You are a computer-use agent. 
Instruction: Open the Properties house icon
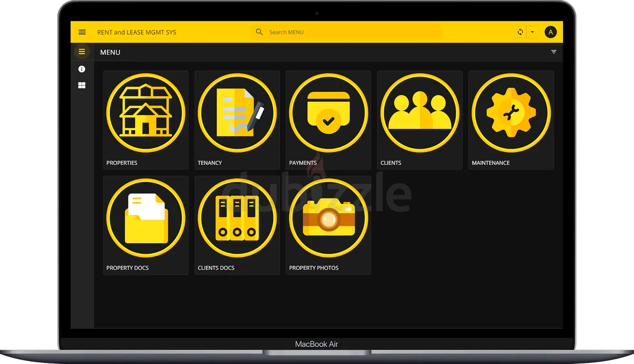[x=146, y=112]
